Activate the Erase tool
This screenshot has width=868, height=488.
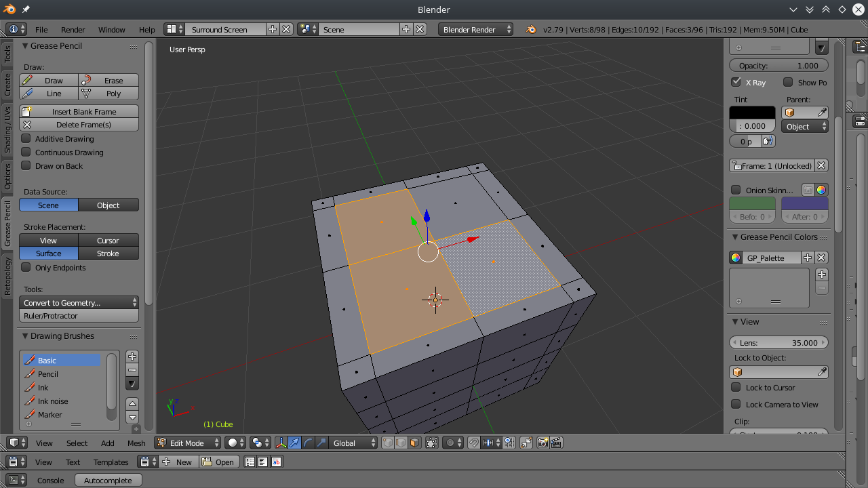(x=108, y=81)
